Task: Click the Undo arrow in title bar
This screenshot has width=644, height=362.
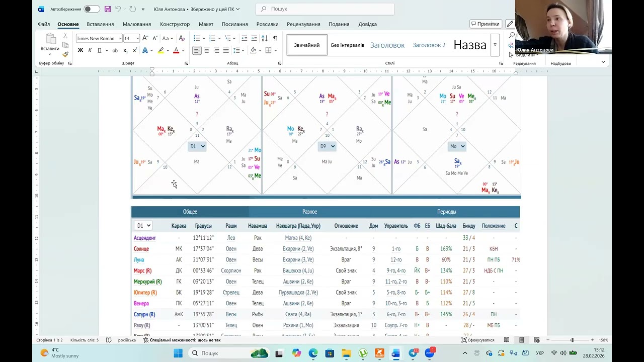Action: point(118,9)
